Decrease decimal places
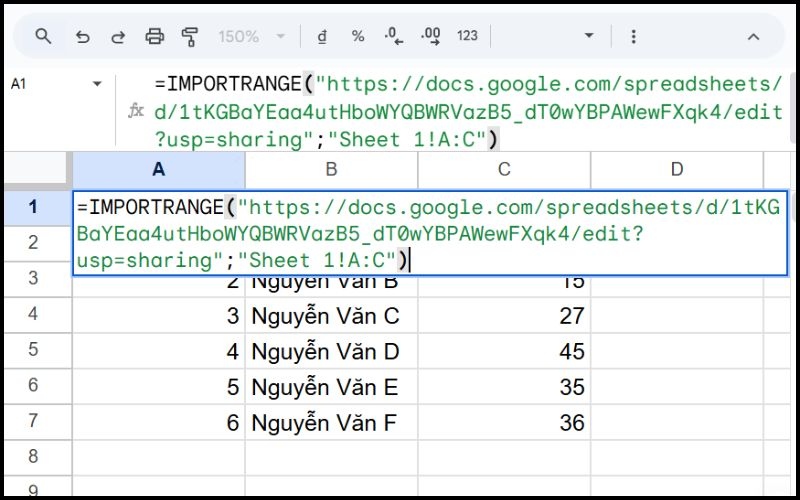This screenshot has height=500, width=800. tap(394, 36)
